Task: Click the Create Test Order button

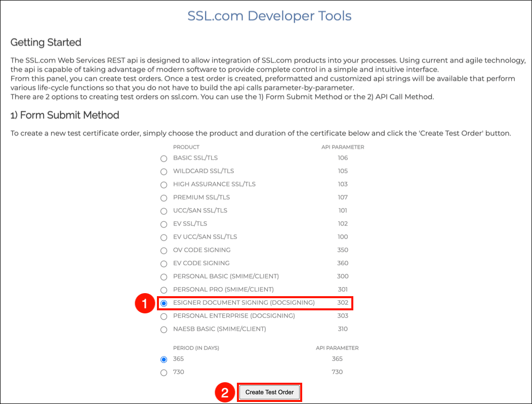Action: [269, 392]
